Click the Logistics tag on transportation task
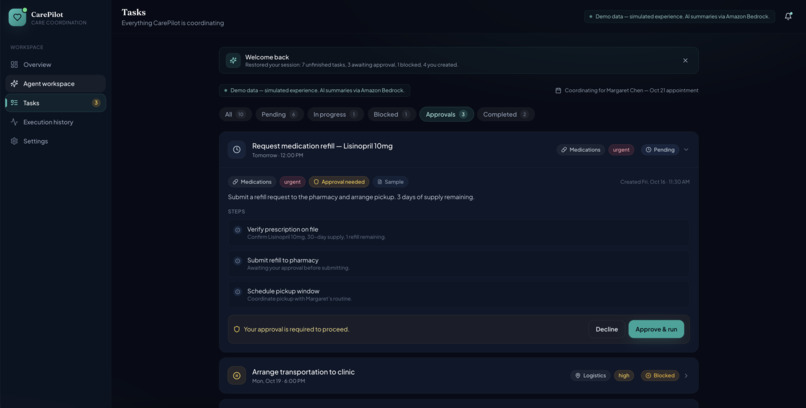 click(590, 376)
